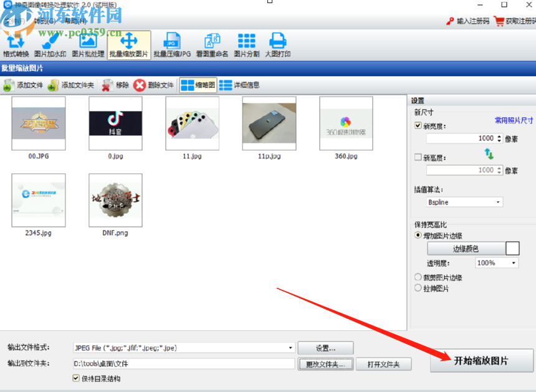Switch to 缩略图 thumbnail view
Viewport: 536px width, 392px height.
pos(198,85)
